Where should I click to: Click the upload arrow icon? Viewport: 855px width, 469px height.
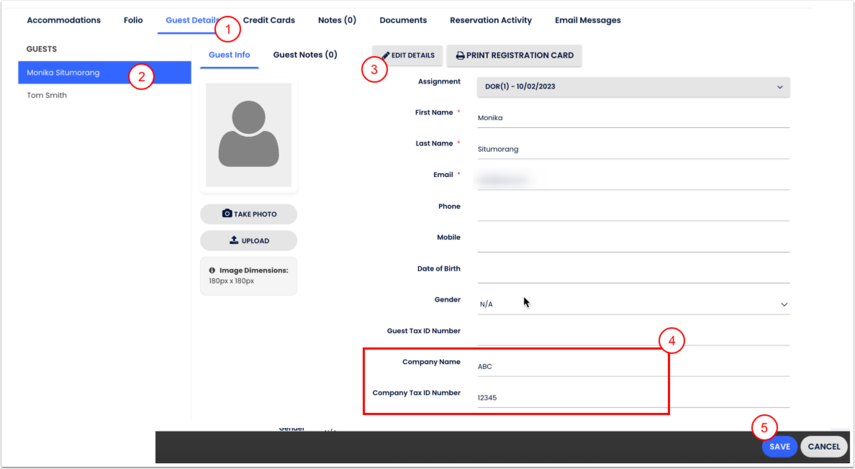point(234,240)
